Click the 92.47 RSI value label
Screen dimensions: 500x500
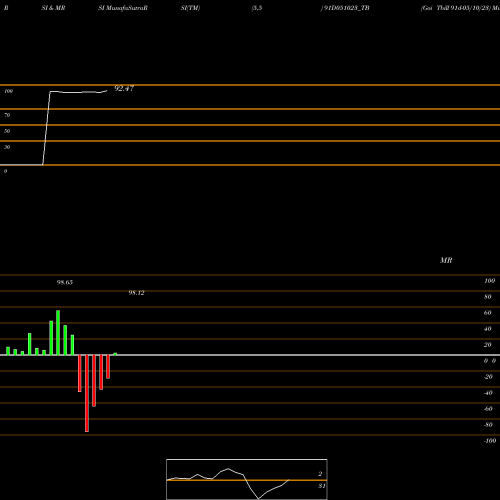(124, 88)
